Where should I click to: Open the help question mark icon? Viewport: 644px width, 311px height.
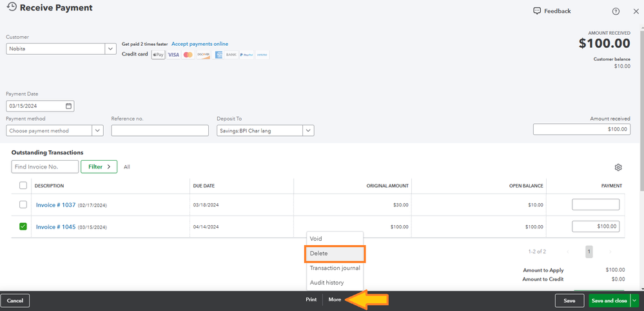(616, 12)
